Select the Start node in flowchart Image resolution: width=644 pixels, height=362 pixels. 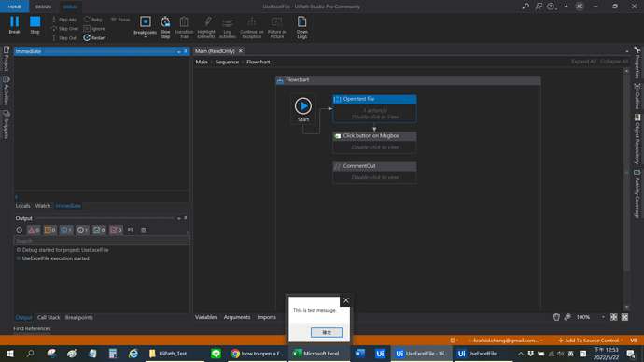(x=303, y=109)
